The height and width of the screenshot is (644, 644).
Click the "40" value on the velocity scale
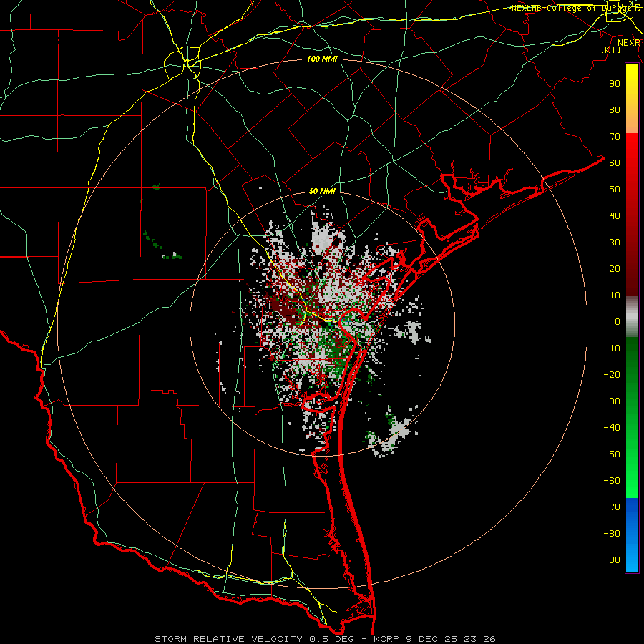coord(615,216)
